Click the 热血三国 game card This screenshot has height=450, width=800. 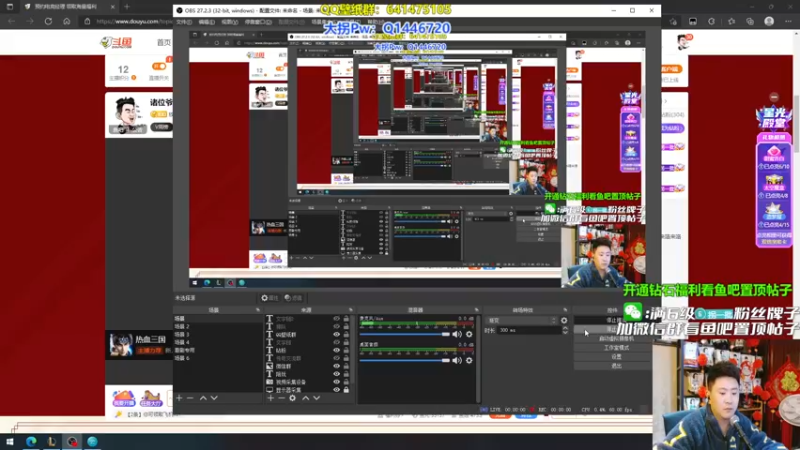tap(139, 344)
